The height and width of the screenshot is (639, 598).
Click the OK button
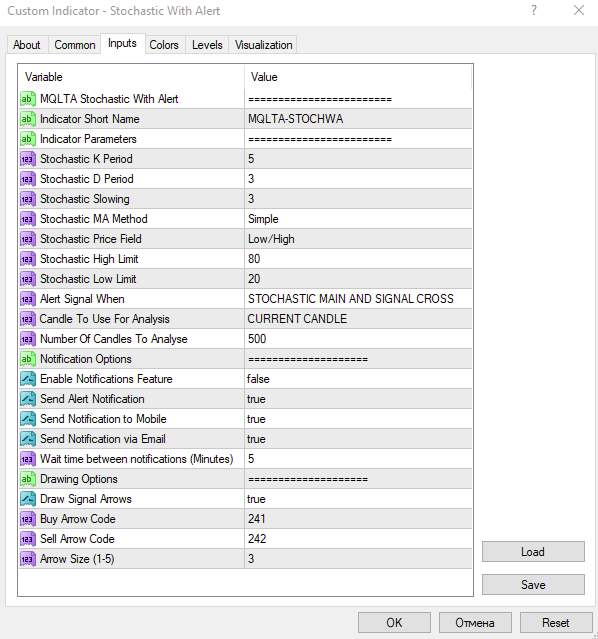394,623
